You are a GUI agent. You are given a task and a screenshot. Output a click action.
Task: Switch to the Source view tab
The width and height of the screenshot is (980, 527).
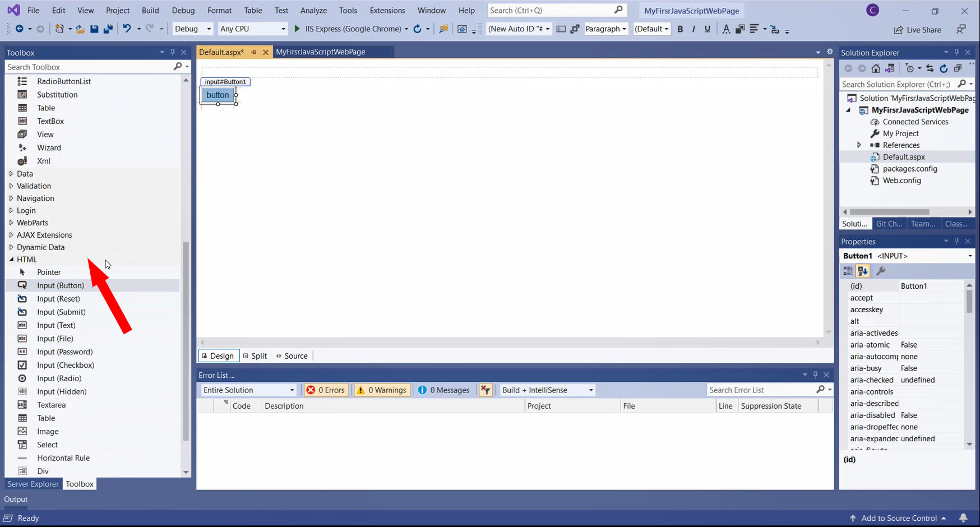coord(292,356)
